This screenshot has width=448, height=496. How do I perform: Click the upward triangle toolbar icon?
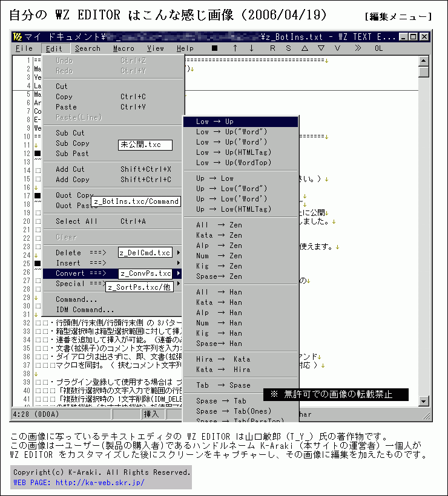coord(305,48)
